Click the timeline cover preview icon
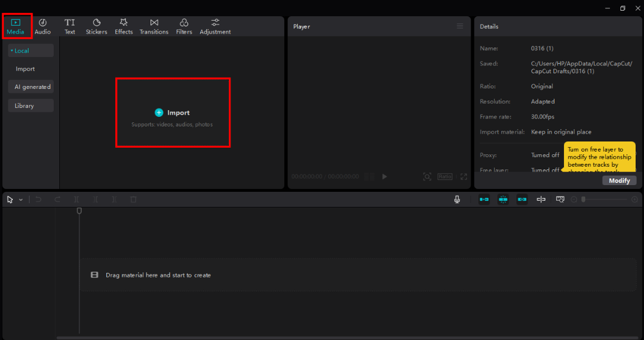 560,200
